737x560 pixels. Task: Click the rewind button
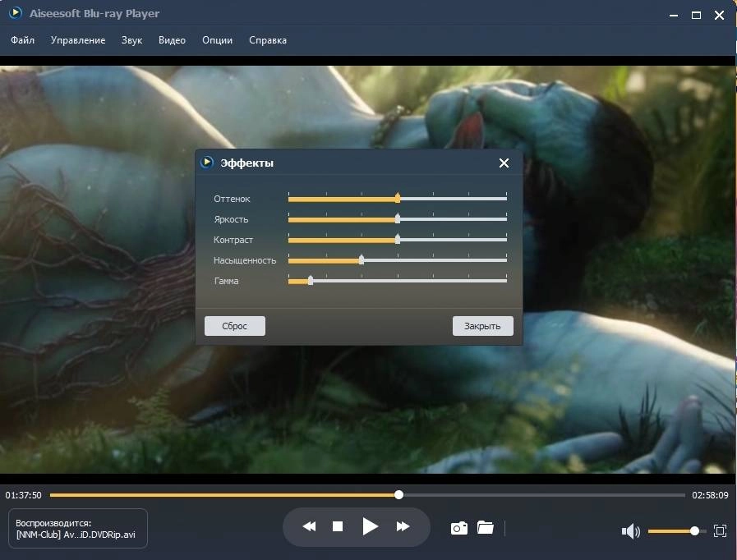[x=309, y=526]
